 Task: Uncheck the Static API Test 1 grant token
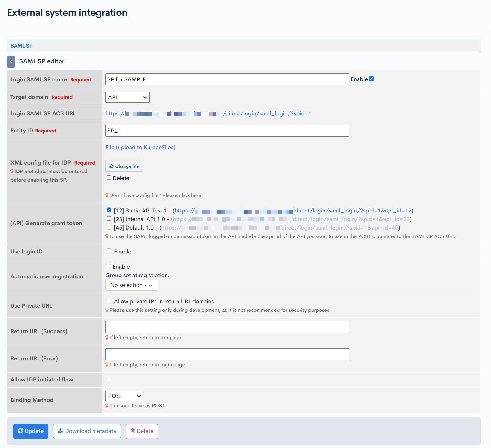click(x=109, y=210)
